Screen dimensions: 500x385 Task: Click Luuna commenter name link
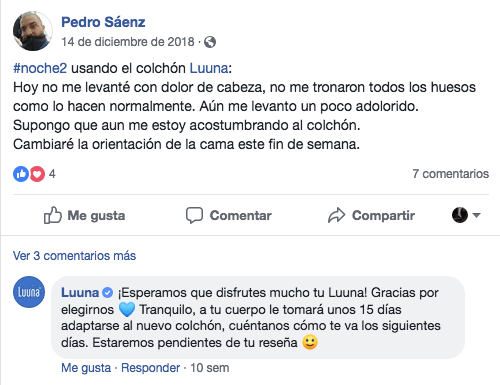80,293
